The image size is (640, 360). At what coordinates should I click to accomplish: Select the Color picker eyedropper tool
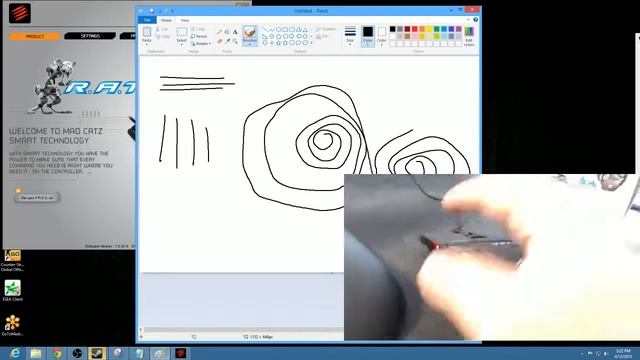(227, 41)
